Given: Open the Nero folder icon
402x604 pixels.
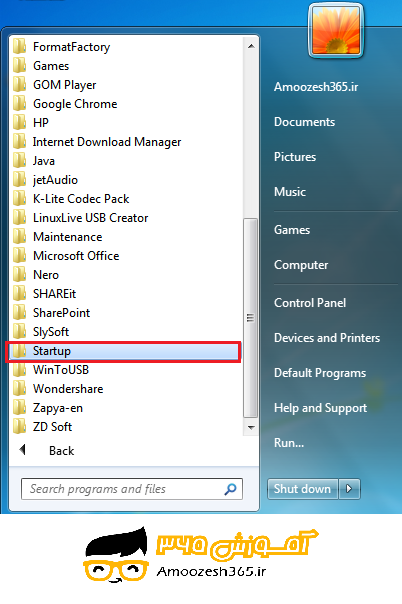Looking at the screenshot, I should click(19, 274).
